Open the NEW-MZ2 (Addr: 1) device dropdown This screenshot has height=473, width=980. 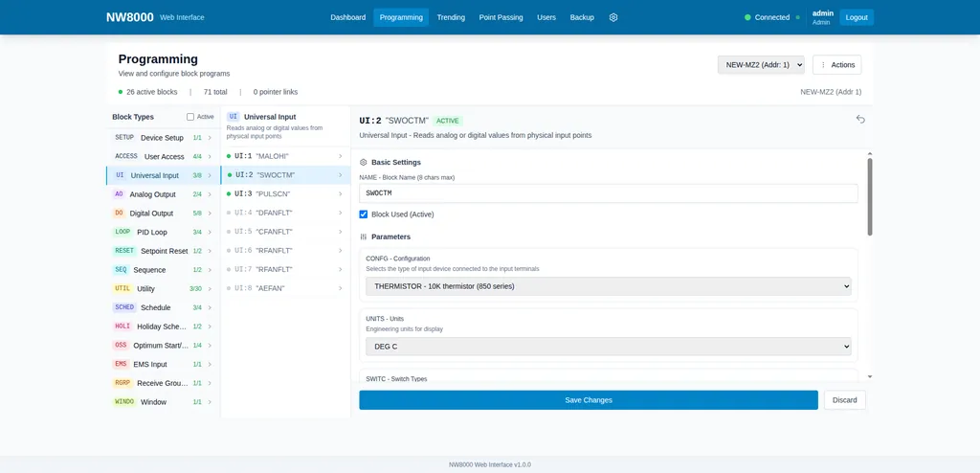[761, 64]
